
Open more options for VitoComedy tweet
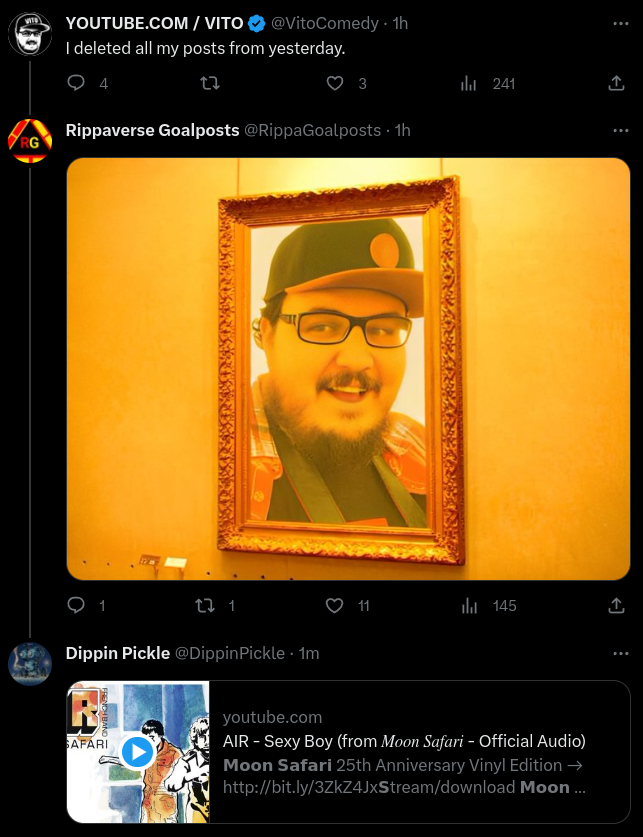(x=621, y=23)
